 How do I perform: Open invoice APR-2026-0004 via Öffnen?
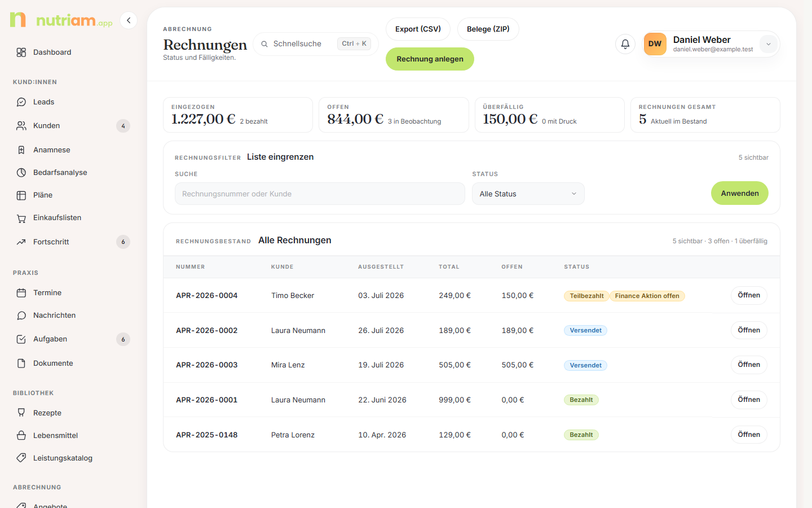(749, 295)
